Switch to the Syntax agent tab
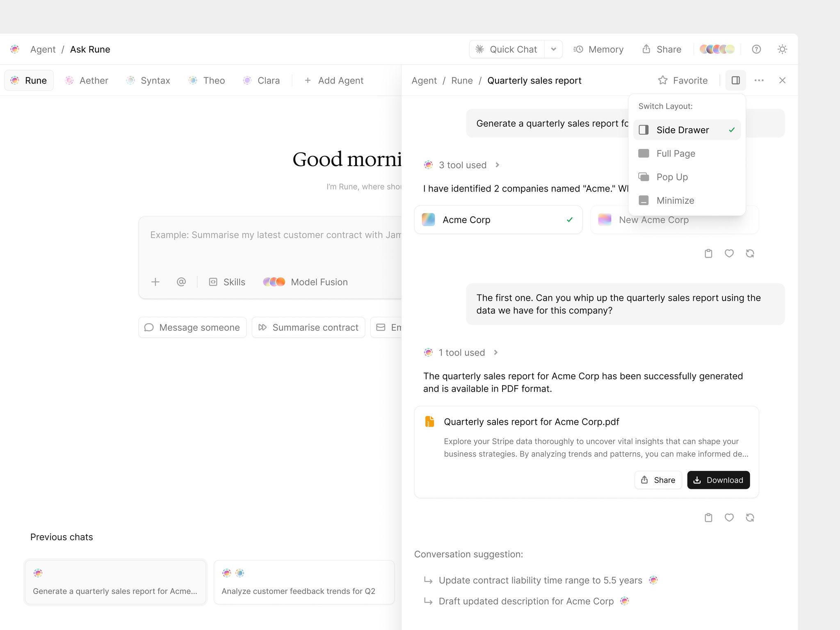Image resolution: width=840 pixels, height=630 pixels. pyautogui.click(x=148, y=80)
